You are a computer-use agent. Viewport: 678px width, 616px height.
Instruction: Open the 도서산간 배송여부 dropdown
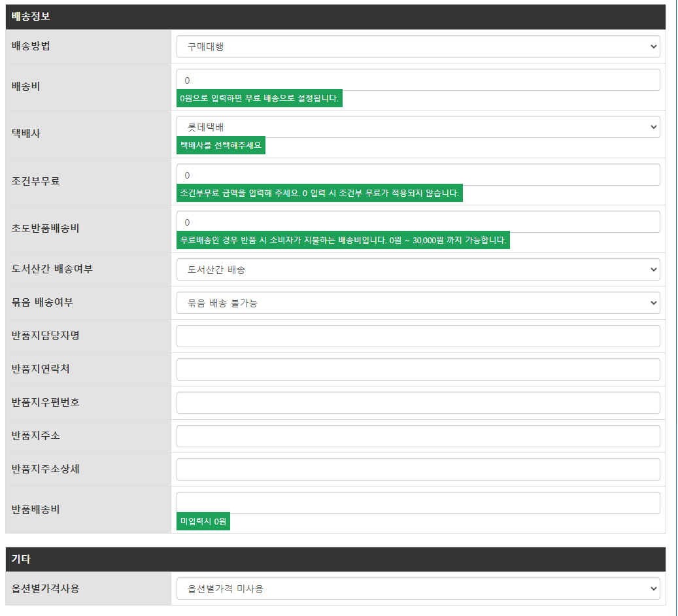418,269
